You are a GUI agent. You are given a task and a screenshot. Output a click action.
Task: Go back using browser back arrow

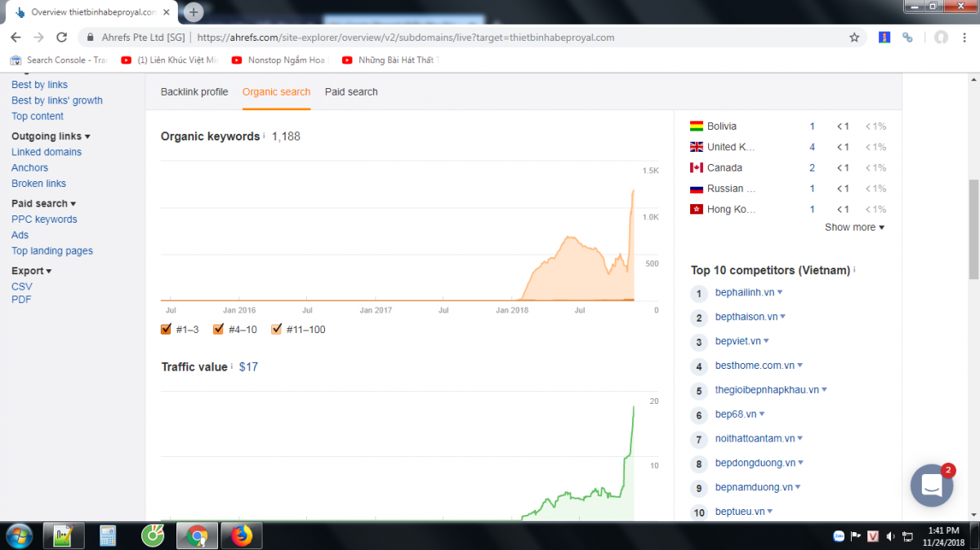click(16, 38)
